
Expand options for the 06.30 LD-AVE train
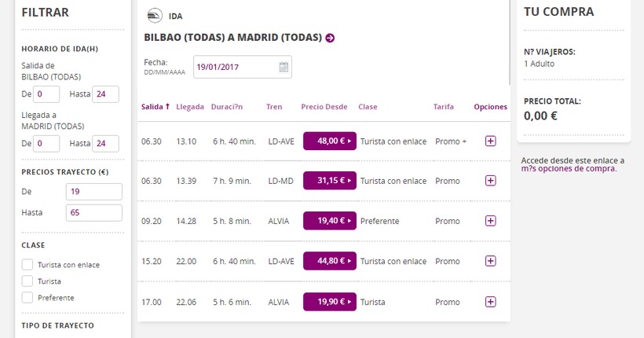(x=491, y=141)
